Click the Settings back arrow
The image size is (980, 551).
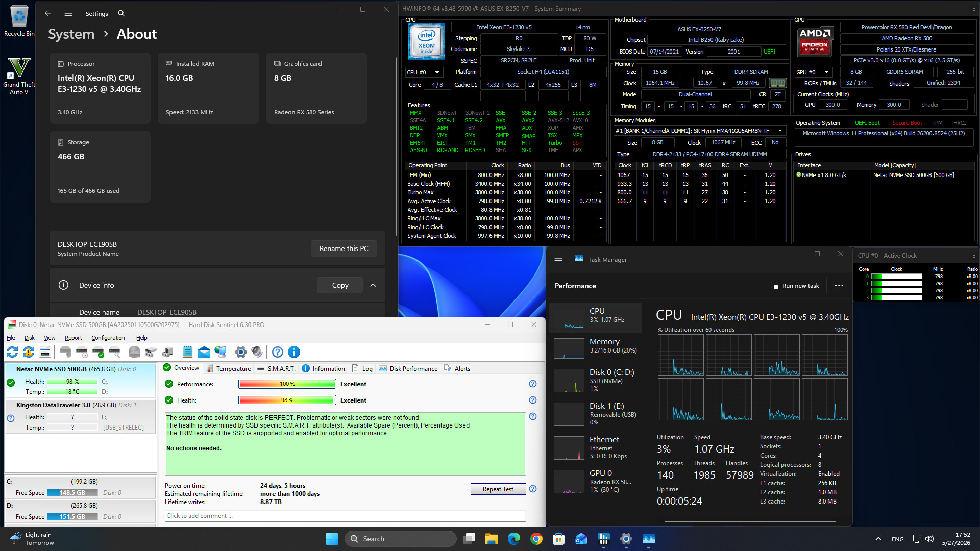pos(48,13)
